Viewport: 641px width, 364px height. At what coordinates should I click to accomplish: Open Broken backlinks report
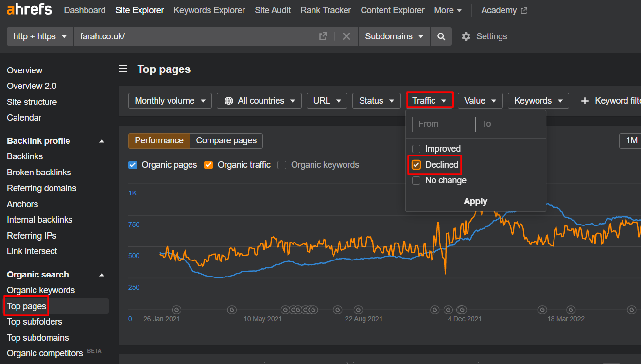(39, 173)
